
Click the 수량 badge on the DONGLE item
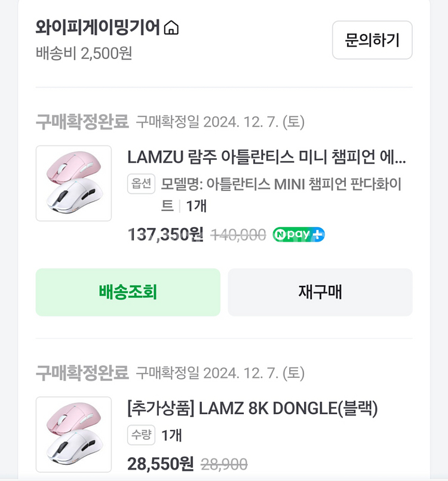click(x=141, y=435)
